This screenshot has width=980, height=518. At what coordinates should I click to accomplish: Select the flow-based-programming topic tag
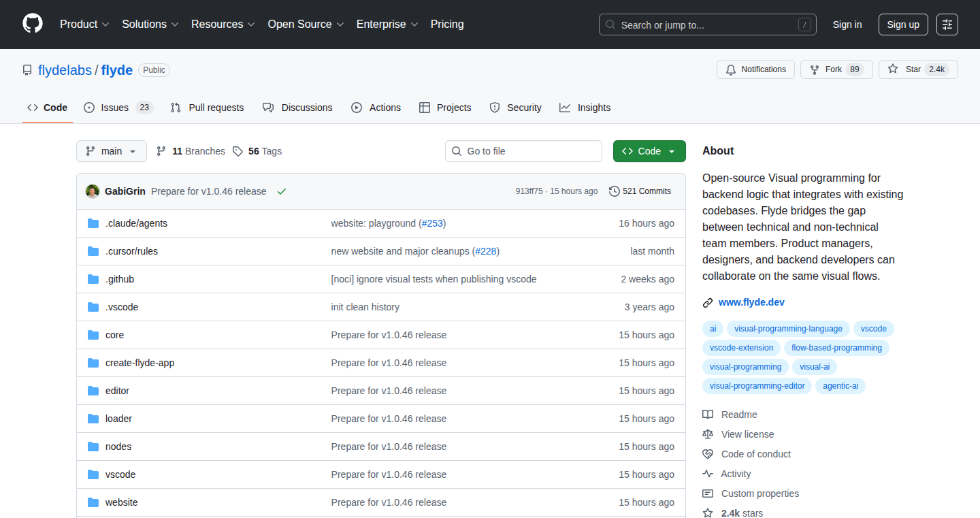836,348
